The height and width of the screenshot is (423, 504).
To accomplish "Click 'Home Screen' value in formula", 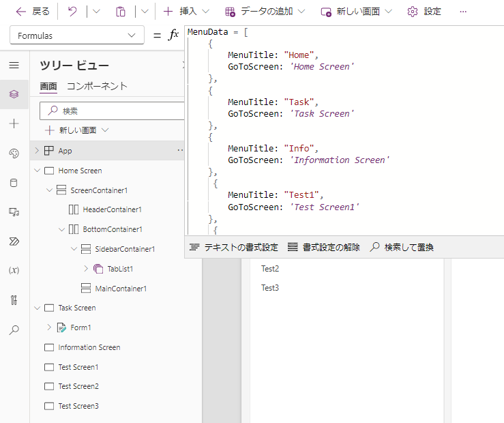I will 322,67.
